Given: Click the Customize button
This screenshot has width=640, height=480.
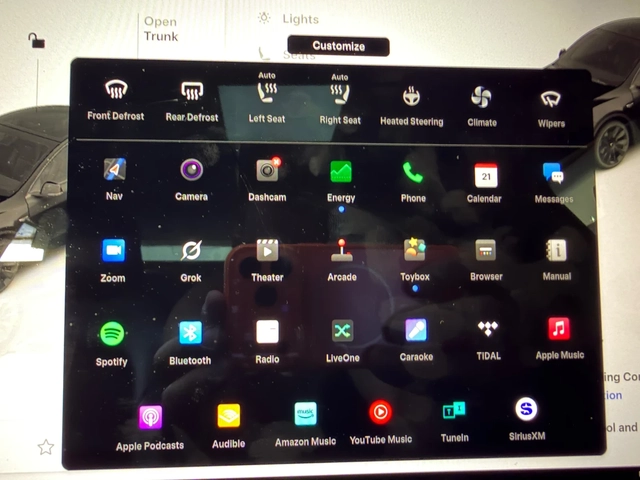Looking at the screenshot, I should pyautogui.click(x=338, y=46).
